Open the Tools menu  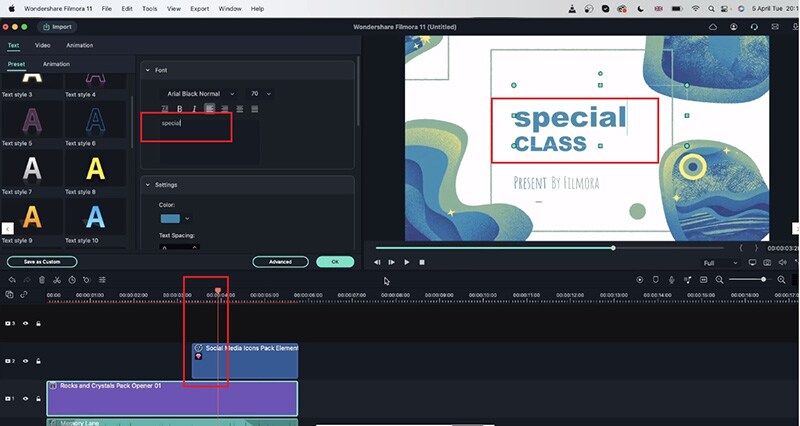149,9
